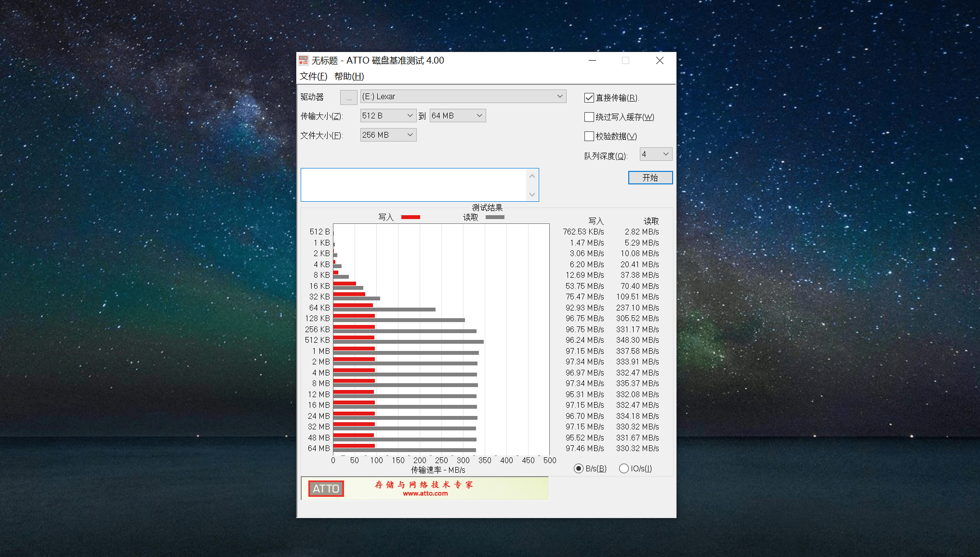This screenshot has height=557, width=980.
Task: Click the description box scroll up arrow
Action: (532, 176)
